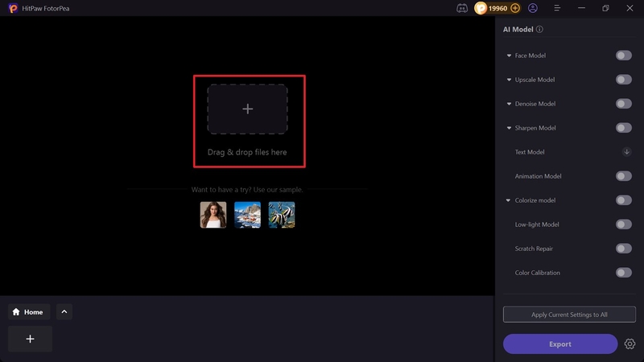
Task: Expand the Upscale Model options arrow
Action: point(509,80)
